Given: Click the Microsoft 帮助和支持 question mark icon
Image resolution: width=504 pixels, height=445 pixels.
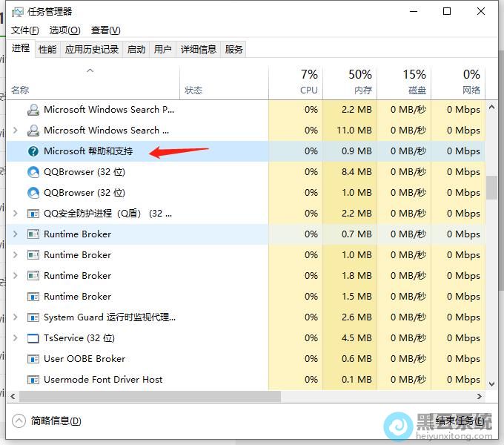Looking at the screenshot, I should coord(33,151).
